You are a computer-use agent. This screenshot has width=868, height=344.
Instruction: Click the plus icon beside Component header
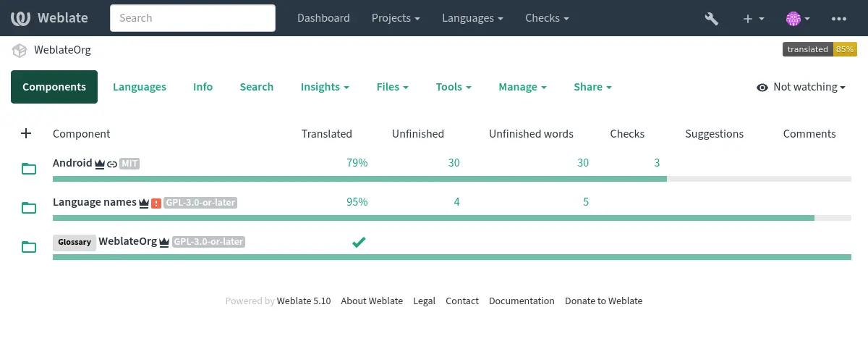tap(26, 133)
